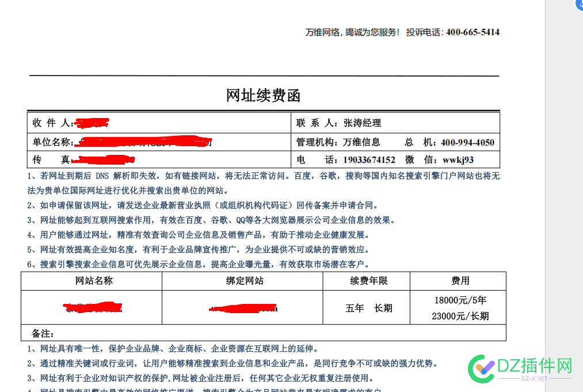Viewport: 583px width, 392px height.
Task: Click the line starting '6、搜索引擎搜索企业信息'
Action: point(199,264)
